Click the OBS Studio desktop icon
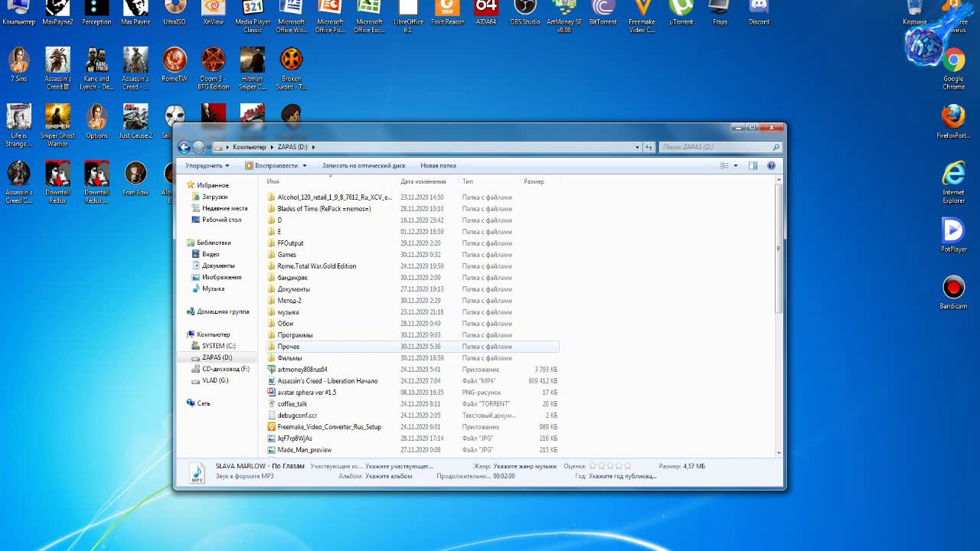Screen dimensions: 980x551 pos(525,8)
